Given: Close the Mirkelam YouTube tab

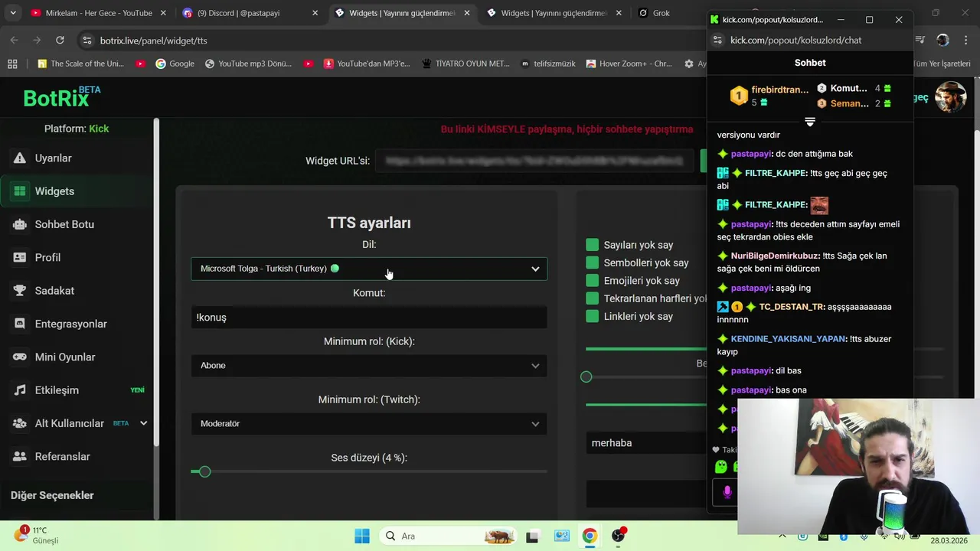Looking at the screenshot, I should 164,13.
